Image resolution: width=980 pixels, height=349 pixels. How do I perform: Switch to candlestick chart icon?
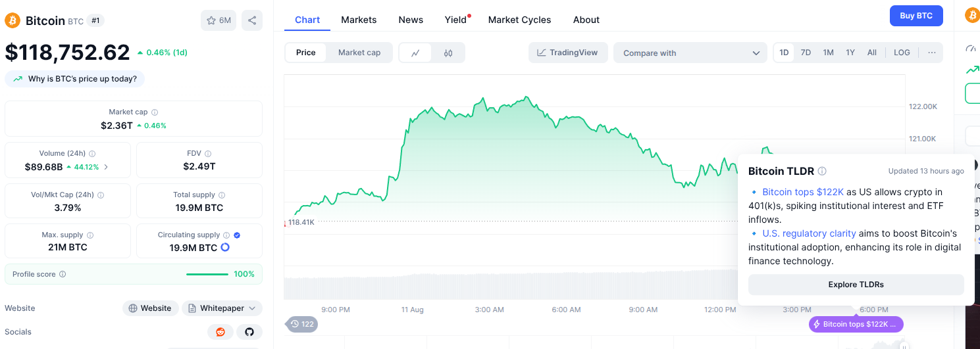pos(448,53)
